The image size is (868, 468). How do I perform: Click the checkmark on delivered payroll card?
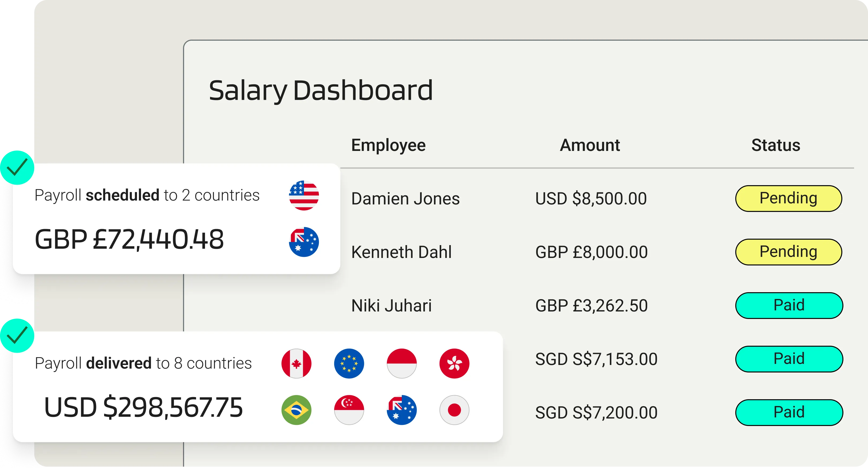pyautogui.click(x=17, y=336)
